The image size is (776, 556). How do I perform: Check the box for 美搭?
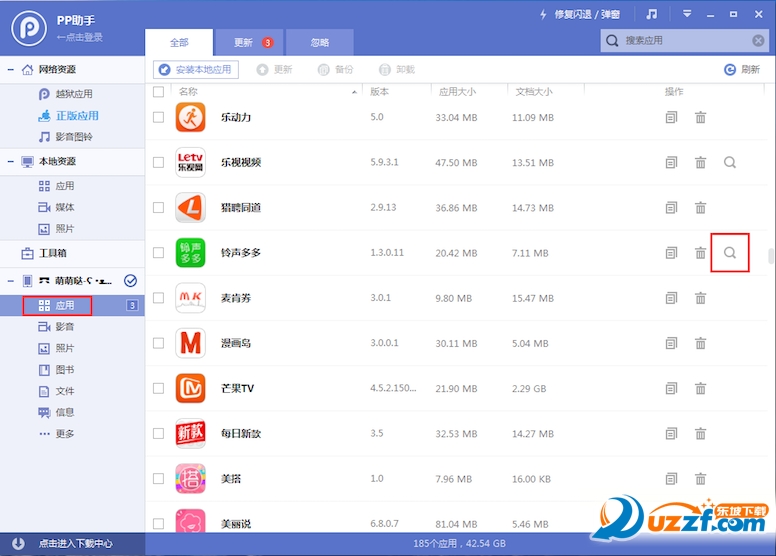click(158, 479)
